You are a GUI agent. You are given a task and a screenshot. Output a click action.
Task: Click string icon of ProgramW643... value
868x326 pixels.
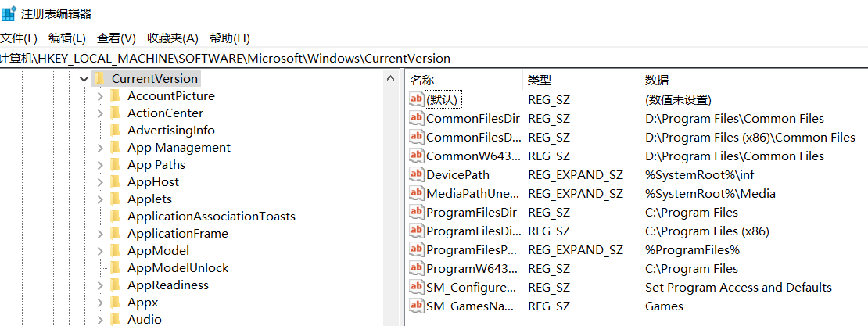click(x=416, y=268)
